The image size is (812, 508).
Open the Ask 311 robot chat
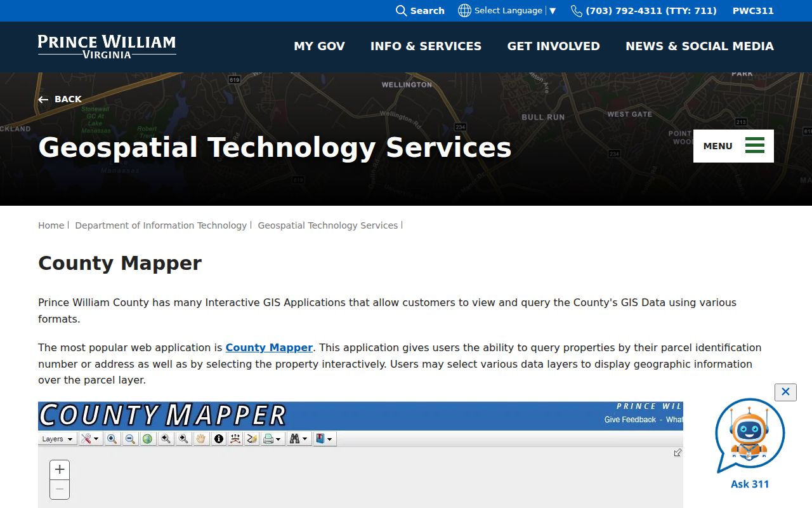750,444
